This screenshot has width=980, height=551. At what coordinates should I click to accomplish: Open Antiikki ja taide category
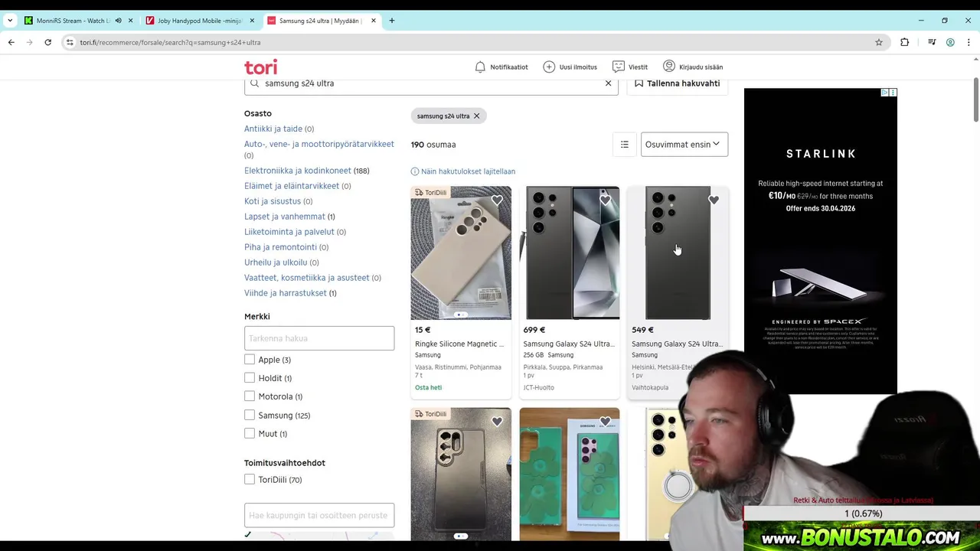[273, 129]
